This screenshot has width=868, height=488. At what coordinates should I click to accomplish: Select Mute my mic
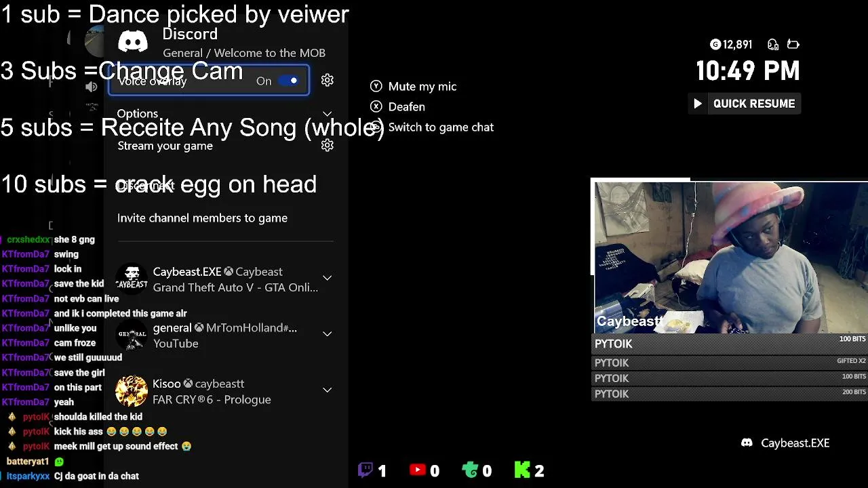tap(414, 86)
